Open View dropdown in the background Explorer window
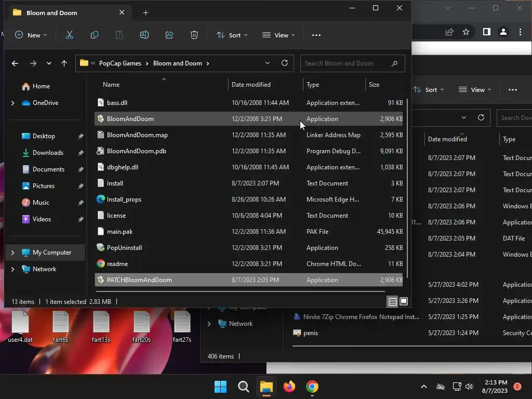The height and width of the screenshot is (399, 532). coord(475,89)
